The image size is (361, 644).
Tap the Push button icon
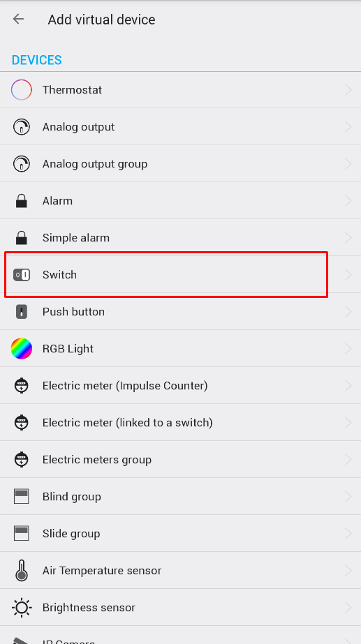coord(22,312)
